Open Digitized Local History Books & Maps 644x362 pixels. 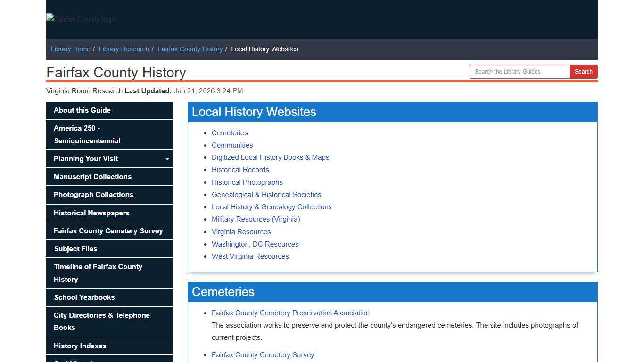click(270, 157)
